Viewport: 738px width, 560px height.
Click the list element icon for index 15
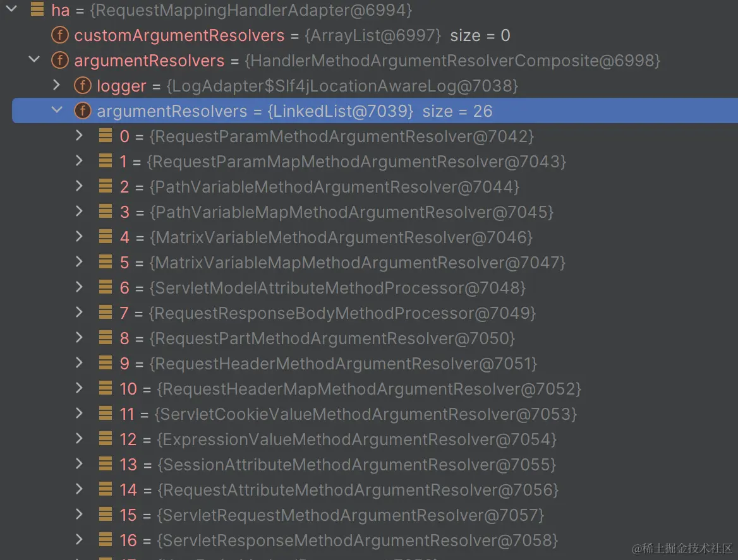pyautogui.click(x=106, y=515)
